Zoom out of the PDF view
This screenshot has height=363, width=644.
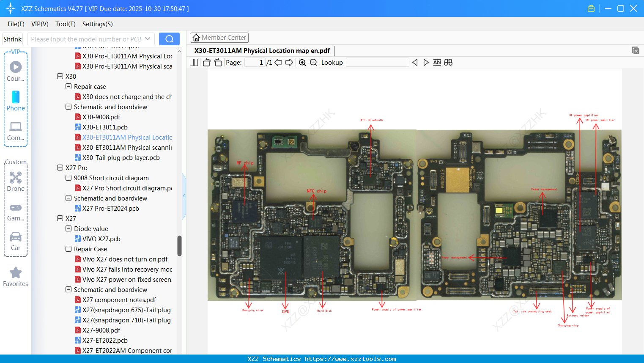pyautogui.click(x=313, y=62)
